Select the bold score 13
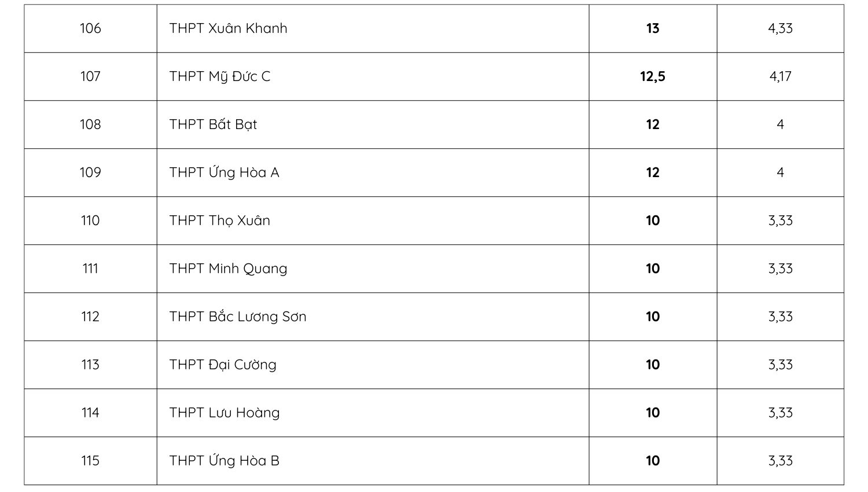Image resolution: width=868 pixels, height=492 pixels. click(652, 28)
